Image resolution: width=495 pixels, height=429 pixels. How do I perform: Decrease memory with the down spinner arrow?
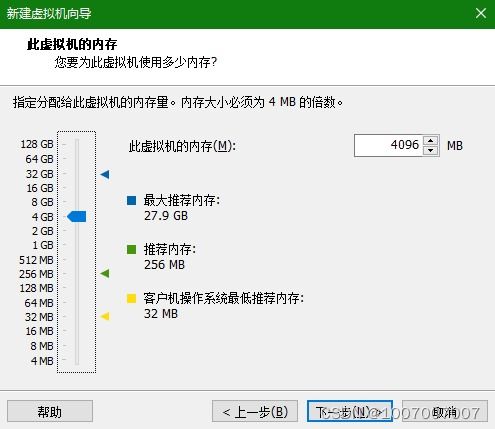pos(431,150)
